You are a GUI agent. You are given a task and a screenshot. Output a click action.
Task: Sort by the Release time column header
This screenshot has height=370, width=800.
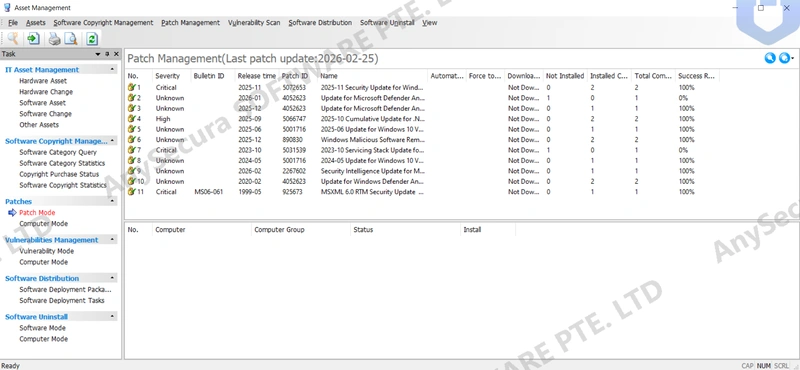click(x=257, y=76)
